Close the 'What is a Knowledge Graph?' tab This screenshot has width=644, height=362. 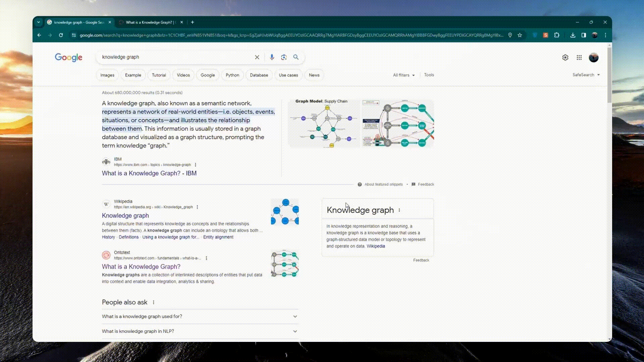(x=181, y=22)
